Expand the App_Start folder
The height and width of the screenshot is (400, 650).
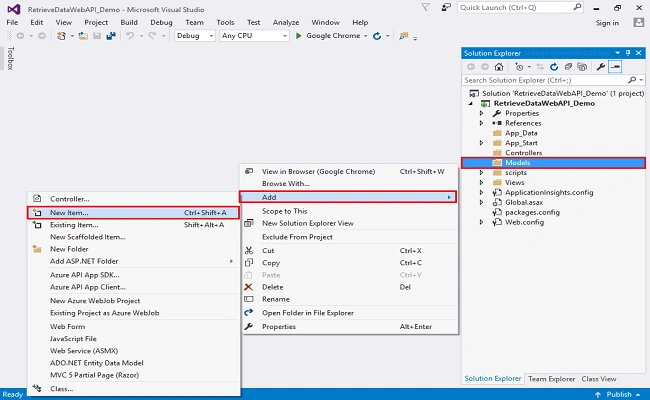pyautogui.click(x=481, y=143)
